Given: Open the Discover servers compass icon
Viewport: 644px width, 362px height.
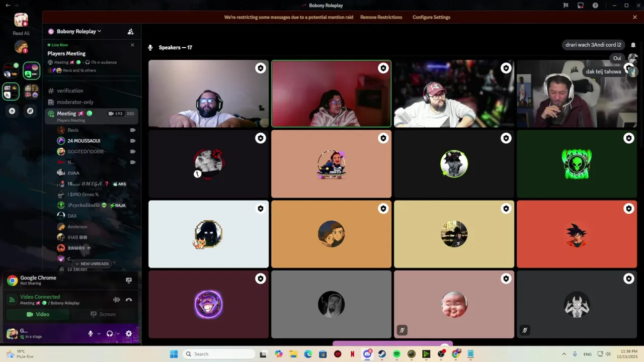Looking at the screenshot, I should pos(30,111).
